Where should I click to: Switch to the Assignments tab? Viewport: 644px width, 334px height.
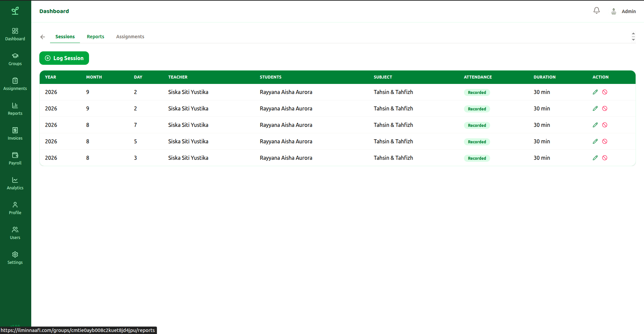tap(130, 37)
